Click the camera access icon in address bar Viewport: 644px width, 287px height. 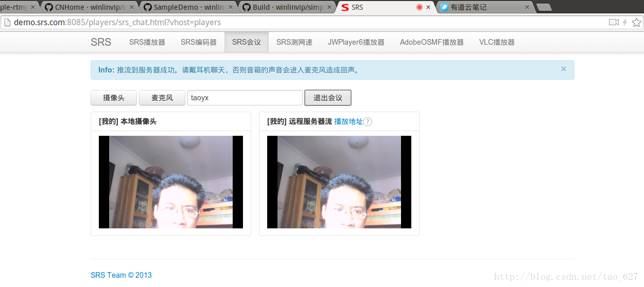tap(614, 22)
